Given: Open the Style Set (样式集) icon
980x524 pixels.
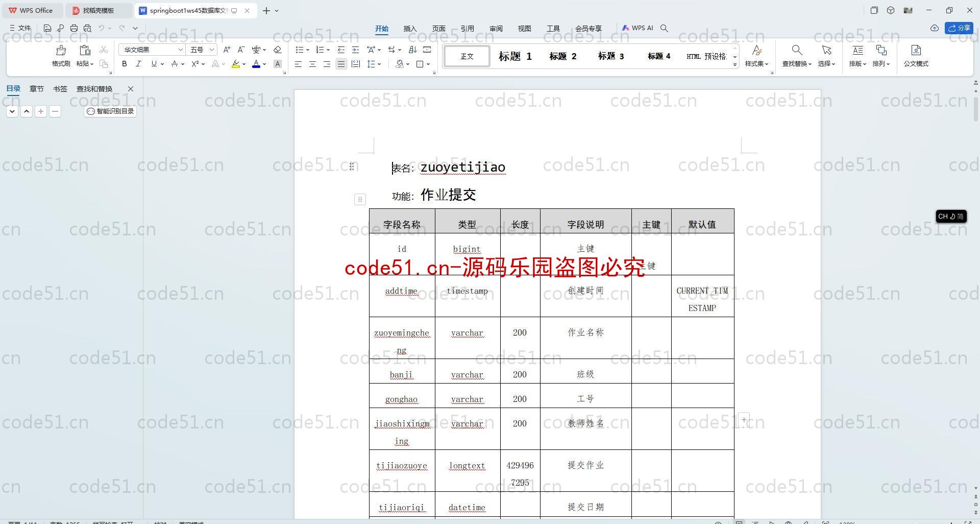Looking at the screenshot, I should [x=757, y=50].
